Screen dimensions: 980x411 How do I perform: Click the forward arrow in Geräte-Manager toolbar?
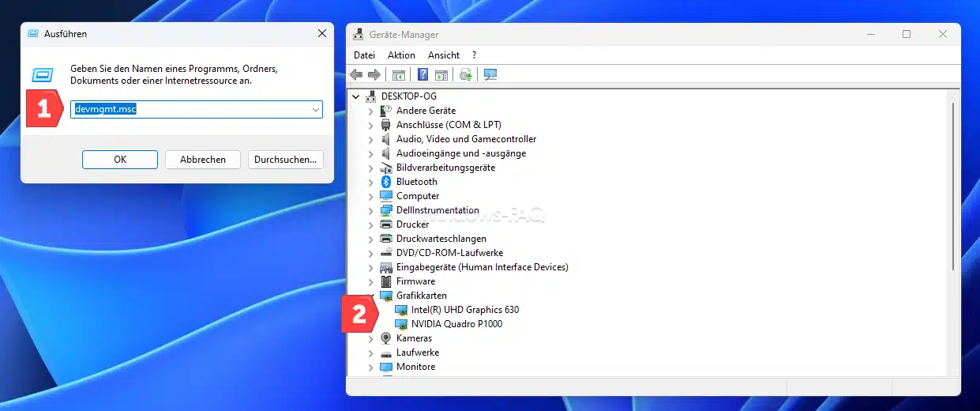pos(374,75)
